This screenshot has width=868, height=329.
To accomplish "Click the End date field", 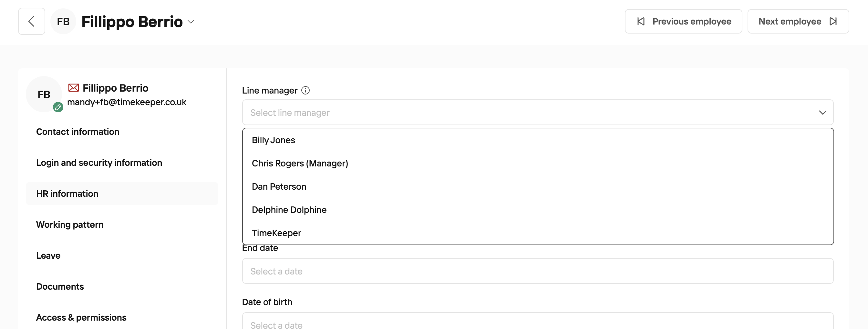I will [537, 271].
